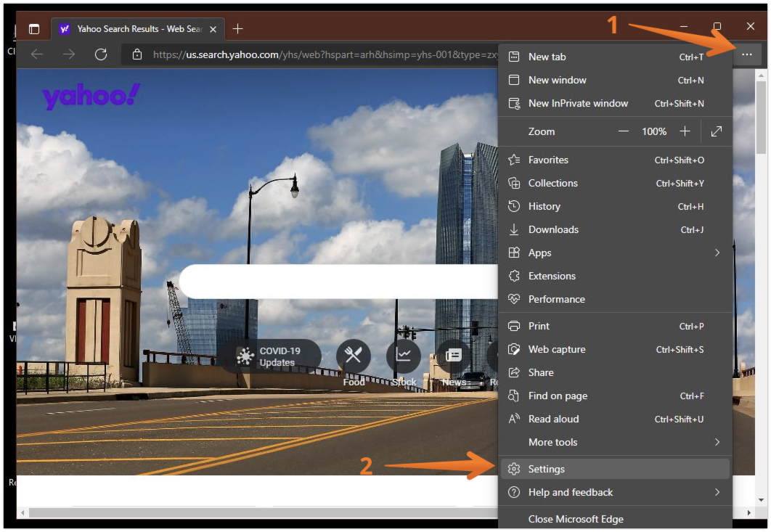Click the Food shortcut icon
Viewport: 771px width, 532px height.
(354, 356)
